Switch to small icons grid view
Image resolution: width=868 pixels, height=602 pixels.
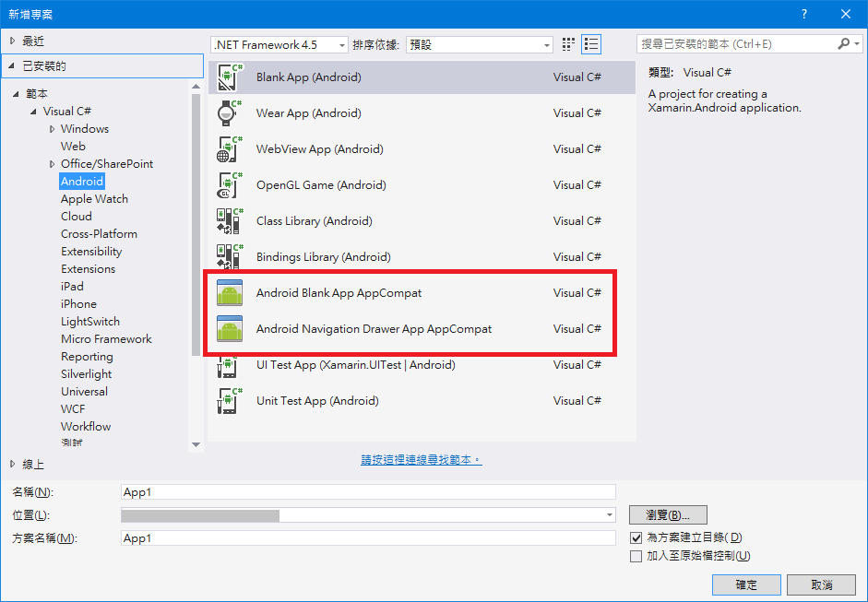pyautogui.click(x=568, y=44)
